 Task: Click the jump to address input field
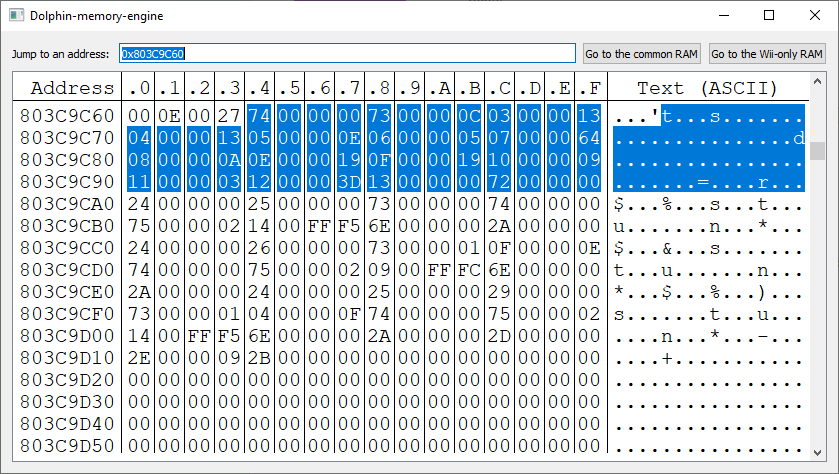[347, 53]
